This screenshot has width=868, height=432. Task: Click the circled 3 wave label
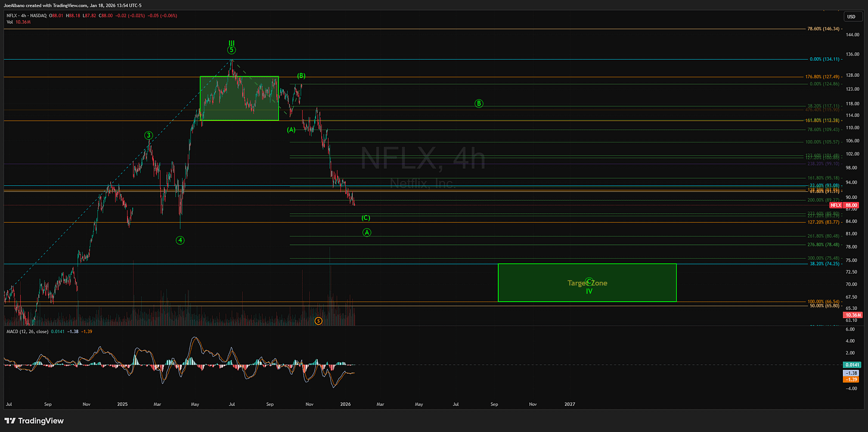tap(148, 135)
